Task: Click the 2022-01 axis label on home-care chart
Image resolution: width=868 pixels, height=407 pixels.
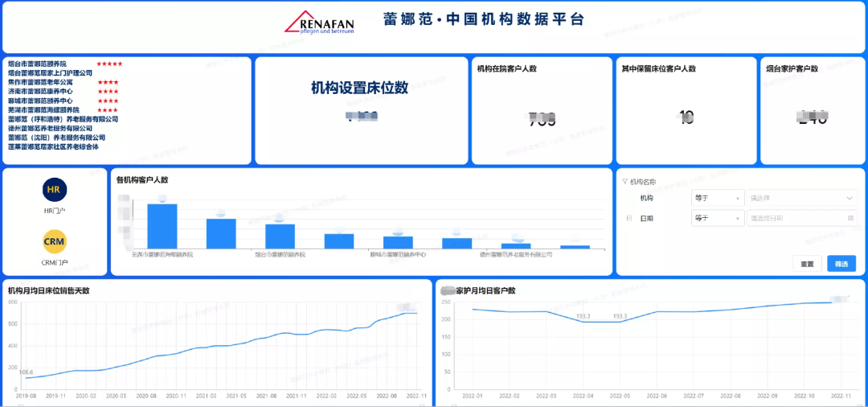Action: [473, 396]
